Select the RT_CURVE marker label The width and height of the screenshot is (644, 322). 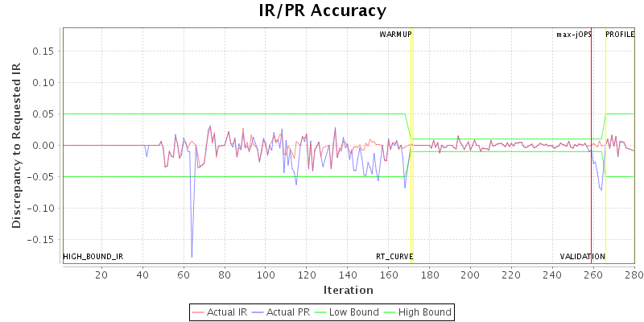[394, 256]
